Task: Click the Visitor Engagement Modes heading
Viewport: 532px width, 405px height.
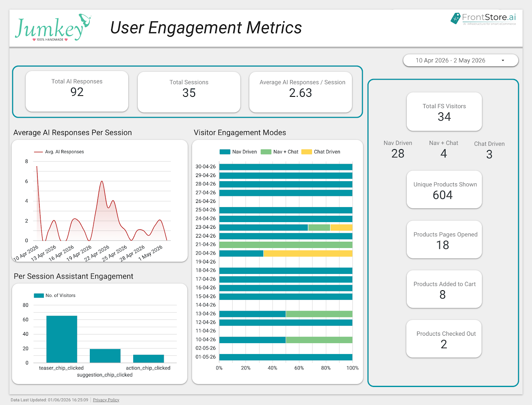Action: 240,133
